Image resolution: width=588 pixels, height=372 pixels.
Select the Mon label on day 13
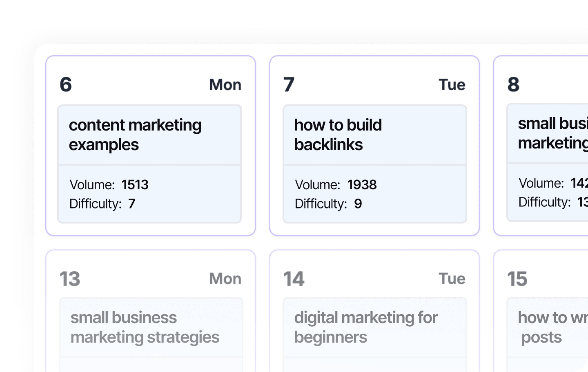coord(225,279)
